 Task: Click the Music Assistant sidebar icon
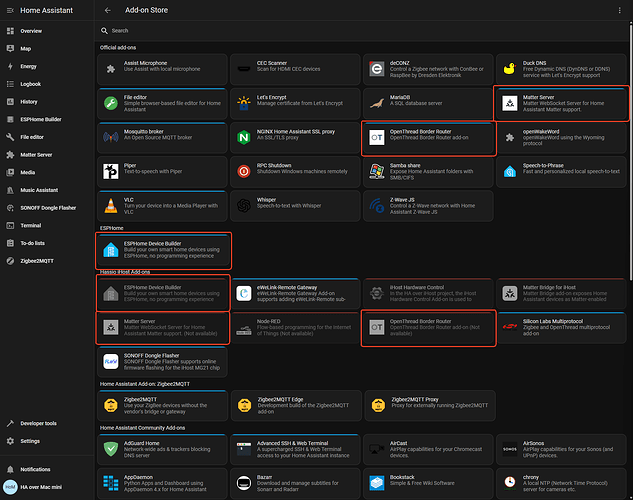pyautogui.click(x=10, y=190)
